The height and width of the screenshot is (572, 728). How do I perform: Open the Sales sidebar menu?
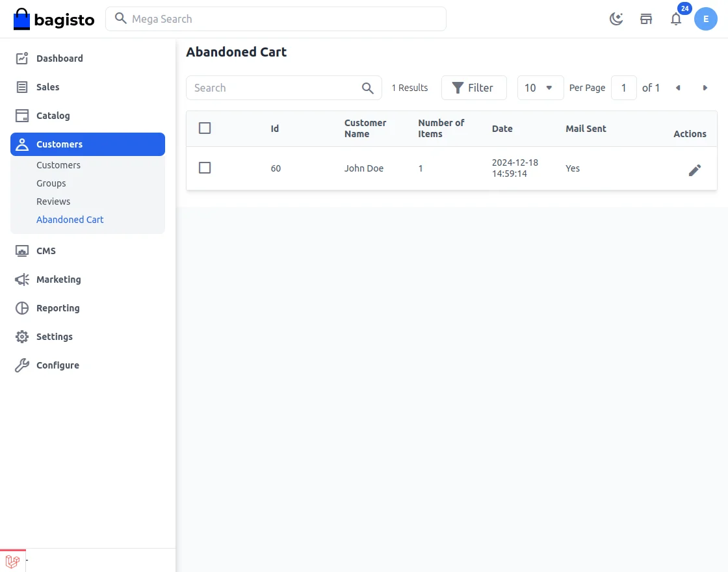[x=47, y=87]
